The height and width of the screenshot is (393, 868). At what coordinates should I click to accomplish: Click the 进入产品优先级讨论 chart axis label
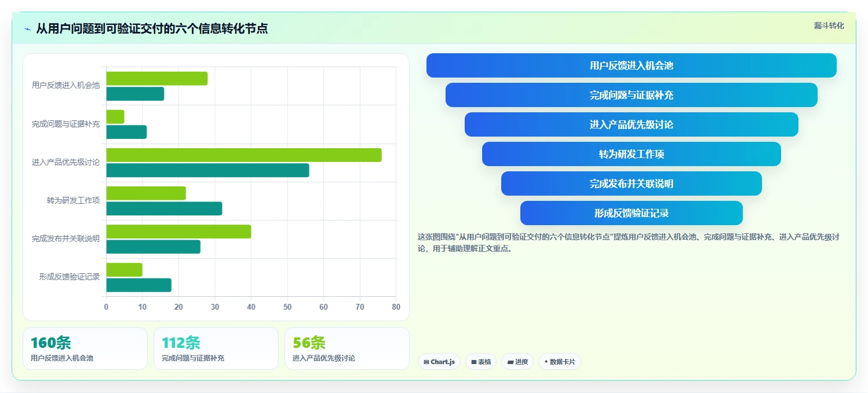coord(65,162)
